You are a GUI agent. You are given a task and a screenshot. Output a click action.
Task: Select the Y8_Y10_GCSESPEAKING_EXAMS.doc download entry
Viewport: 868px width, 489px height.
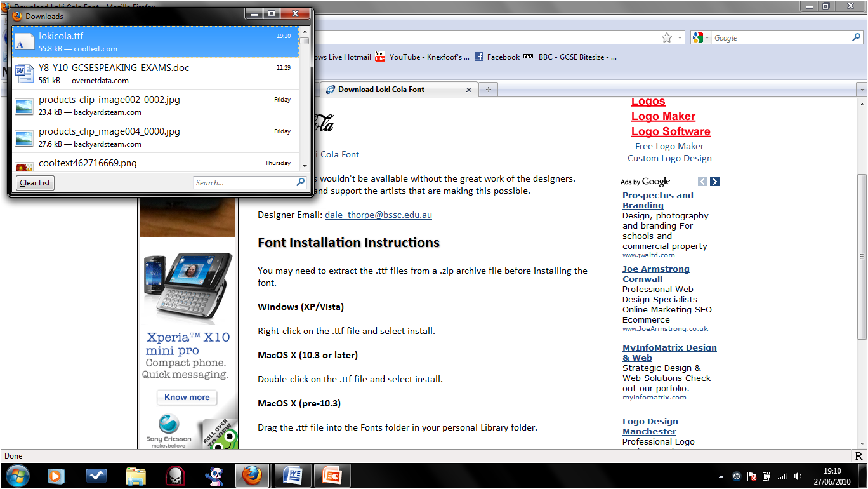pos(155,74)
